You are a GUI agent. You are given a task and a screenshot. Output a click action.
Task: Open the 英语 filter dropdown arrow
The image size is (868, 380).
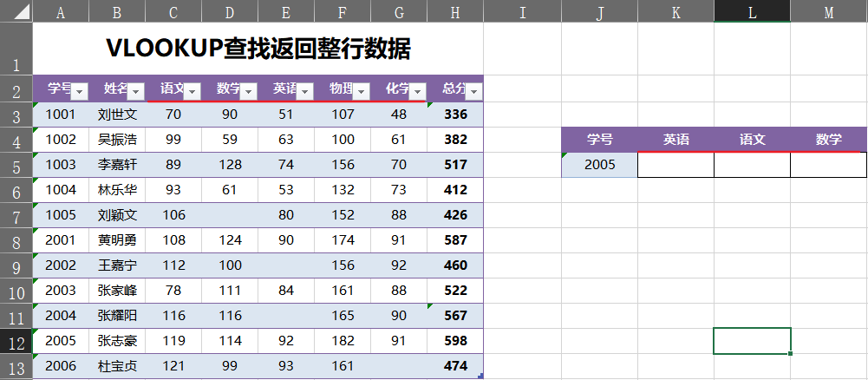coord(305,91)
